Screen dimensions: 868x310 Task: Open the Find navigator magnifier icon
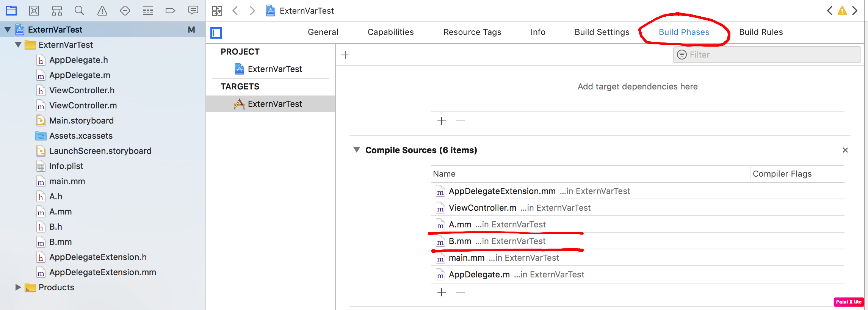[x=79, y=11]
